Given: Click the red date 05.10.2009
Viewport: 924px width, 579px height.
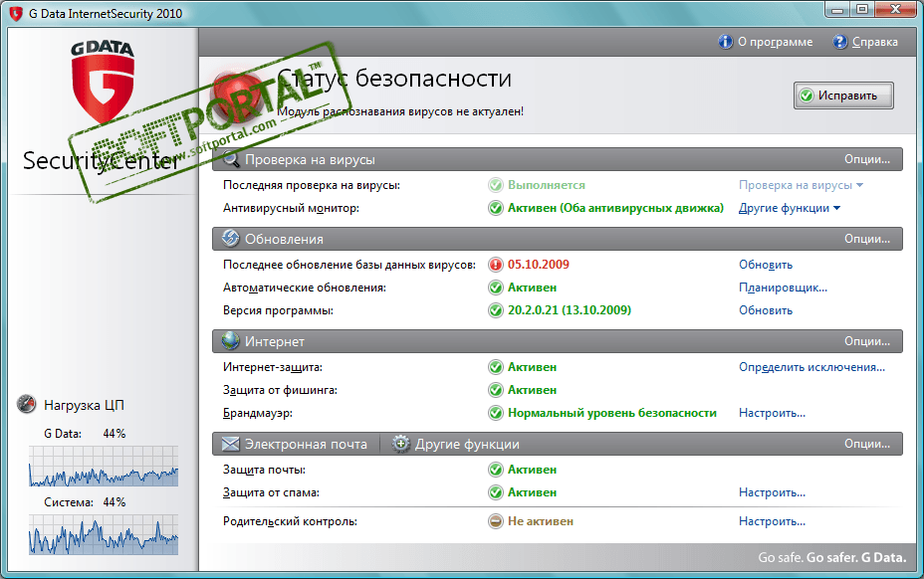Looking at the screenshot, I should pyautogui.click(x=539, y=265).
